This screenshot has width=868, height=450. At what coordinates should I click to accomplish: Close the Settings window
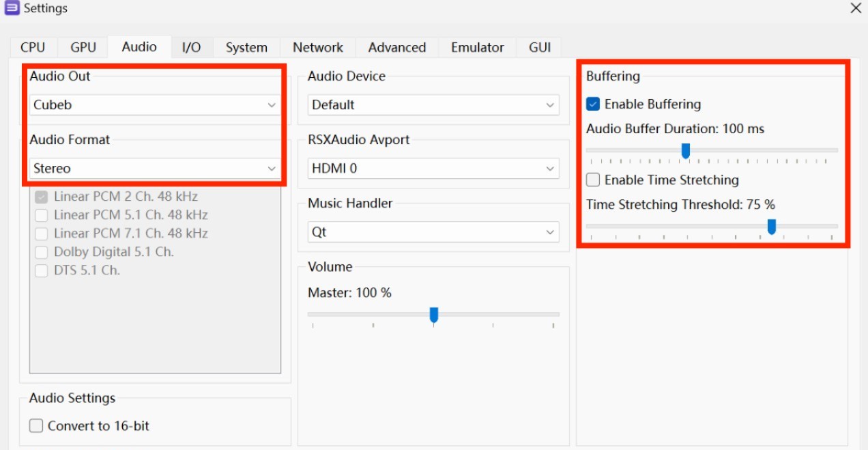pyautogui.click(x=855, y=8)
